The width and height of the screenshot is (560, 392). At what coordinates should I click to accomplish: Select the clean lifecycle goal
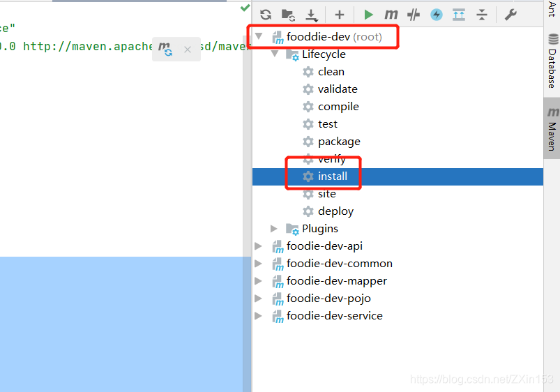(x=331, y=71)
